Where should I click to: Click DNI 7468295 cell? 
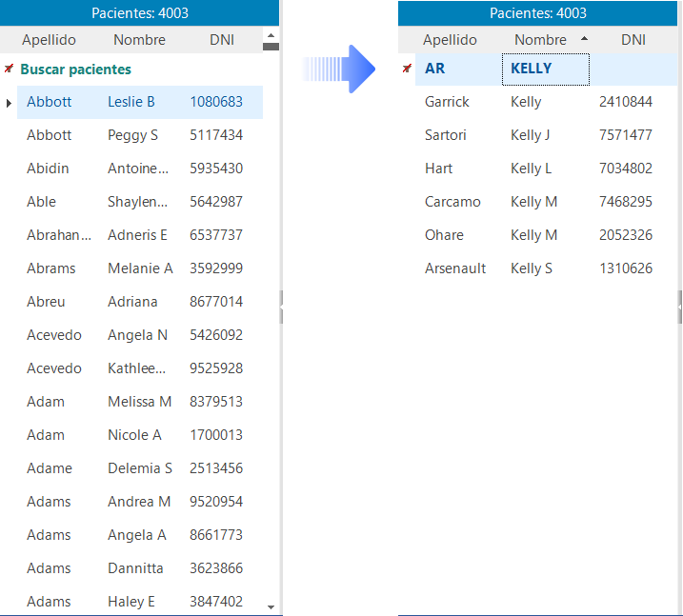[626, 202]
